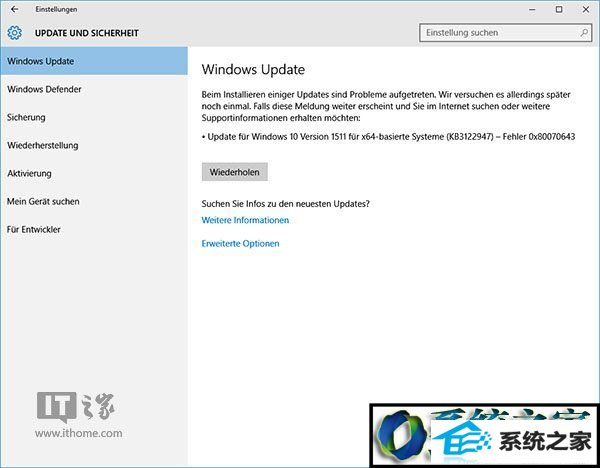This screenshot has width=600, height=468.
Task: Open the Sicherung section
Action: pos(94,117)
